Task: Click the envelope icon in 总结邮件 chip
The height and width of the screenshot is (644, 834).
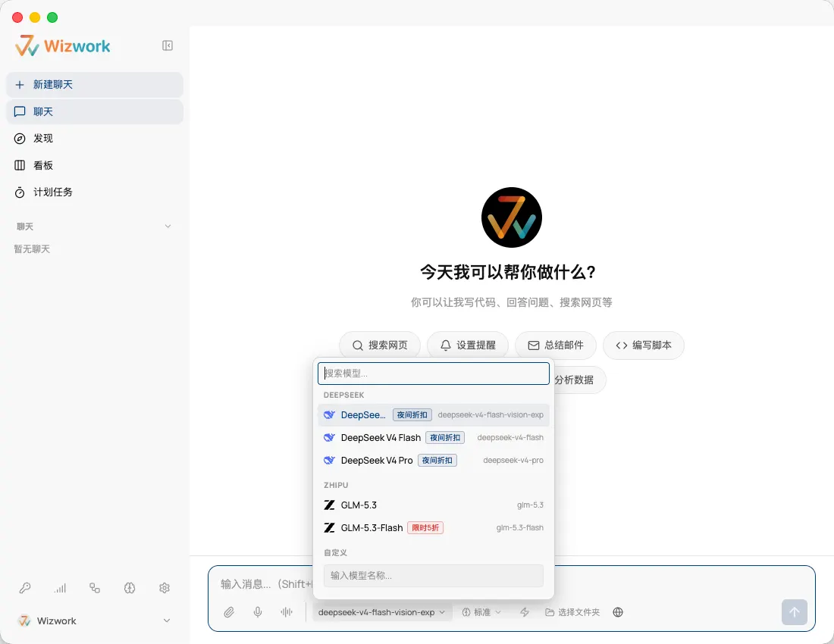Action: pyautogui.click(x=534, y=345)
